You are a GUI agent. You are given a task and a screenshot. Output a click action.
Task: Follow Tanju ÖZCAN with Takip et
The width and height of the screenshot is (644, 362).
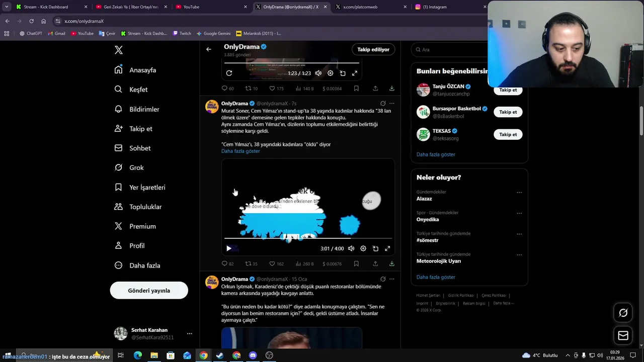(508, 90)
